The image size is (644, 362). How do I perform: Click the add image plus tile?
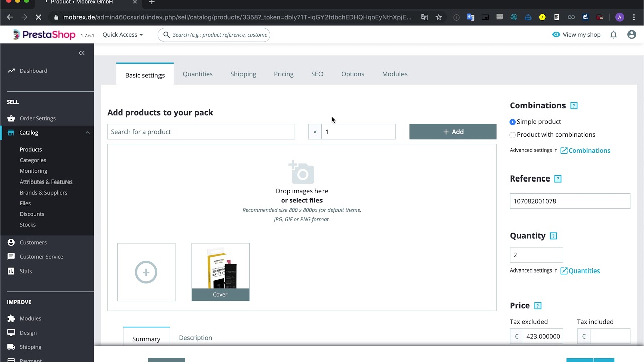pos(146,272)
